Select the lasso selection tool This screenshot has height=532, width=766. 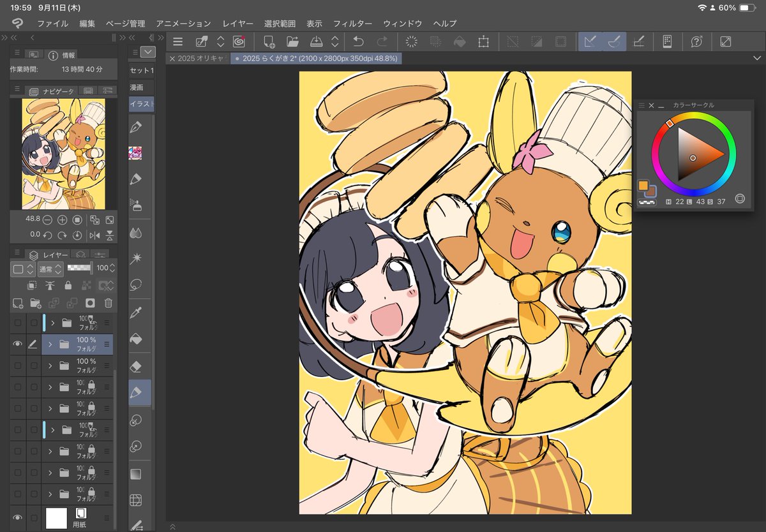[135, 285]
